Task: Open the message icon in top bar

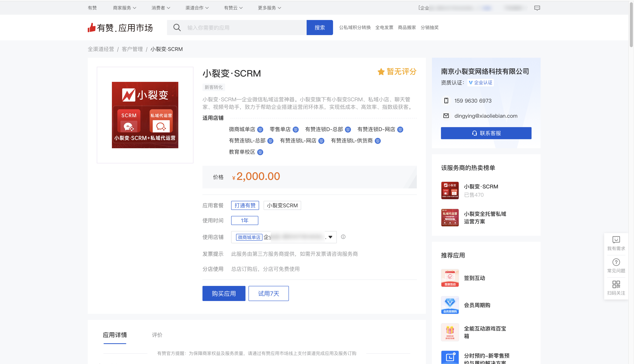Action: (537, 8)
